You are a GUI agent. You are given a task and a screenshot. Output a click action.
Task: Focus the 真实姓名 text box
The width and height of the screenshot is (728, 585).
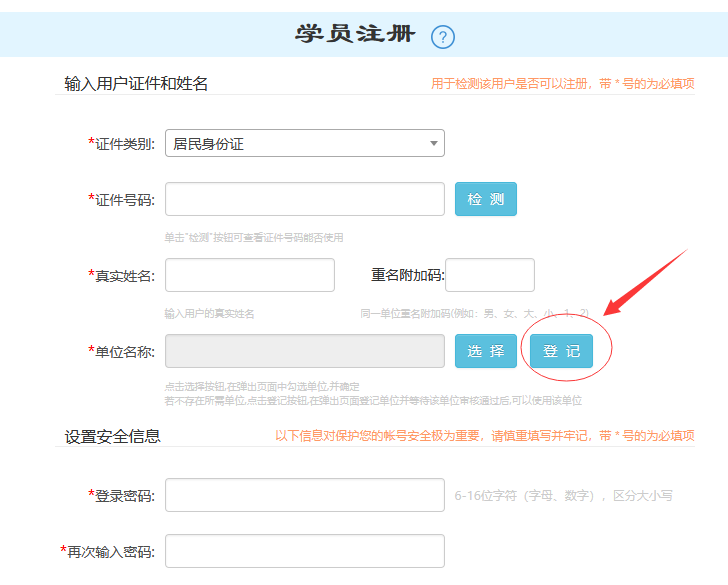[x=249, y=275]
